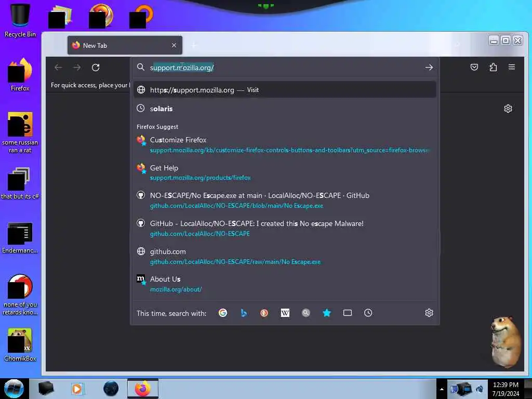Open the dark globe taskbar icon
The image size is (532, 399).
pos(111,389)
